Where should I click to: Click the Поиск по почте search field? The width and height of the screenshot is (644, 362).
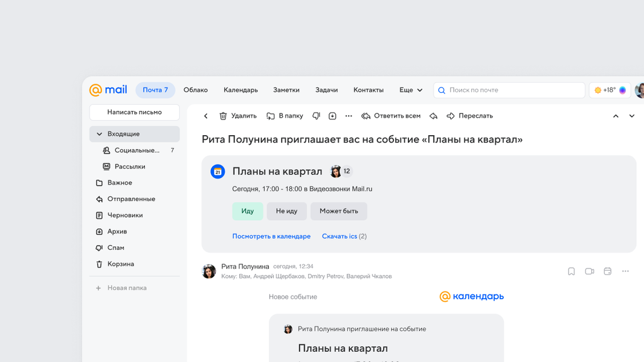[x=509, y=90]
